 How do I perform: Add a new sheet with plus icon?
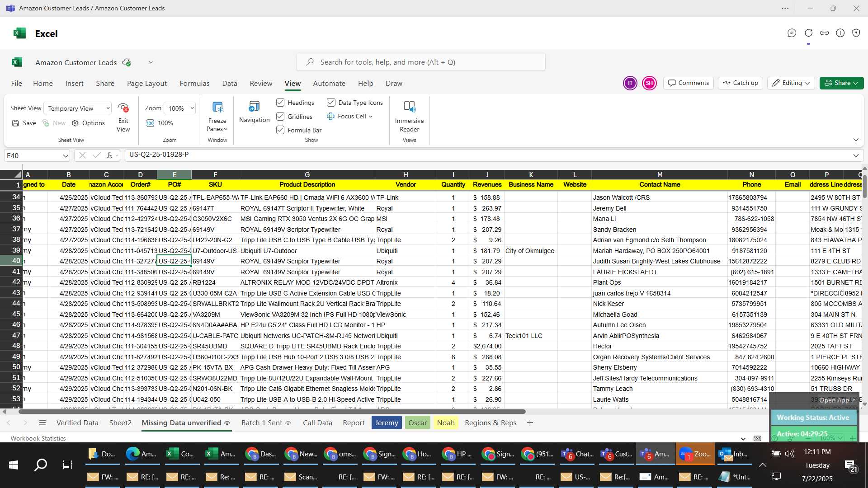(530, 423)
